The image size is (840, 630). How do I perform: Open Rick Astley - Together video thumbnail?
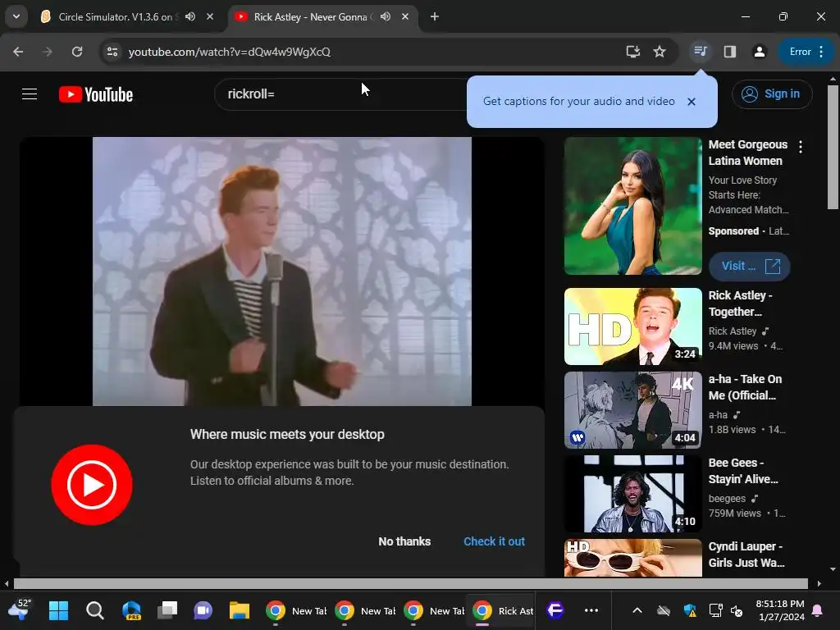(x=632, y=326)
